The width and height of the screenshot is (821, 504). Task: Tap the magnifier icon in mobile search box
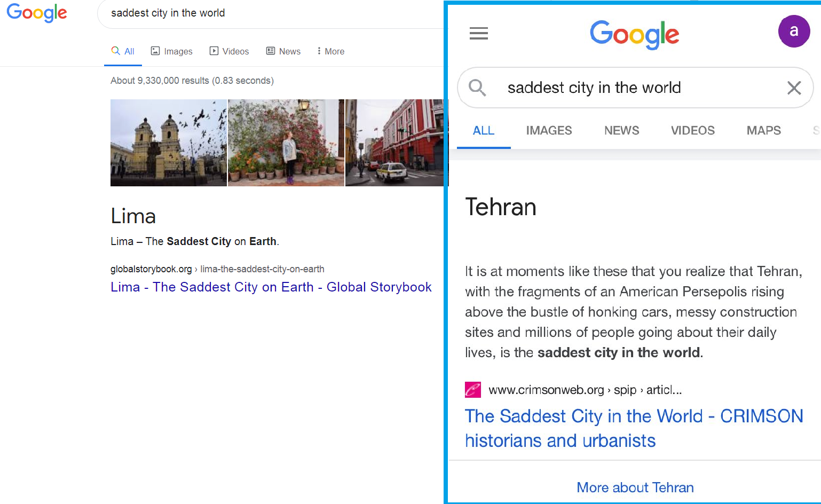(x=477, y=88)
